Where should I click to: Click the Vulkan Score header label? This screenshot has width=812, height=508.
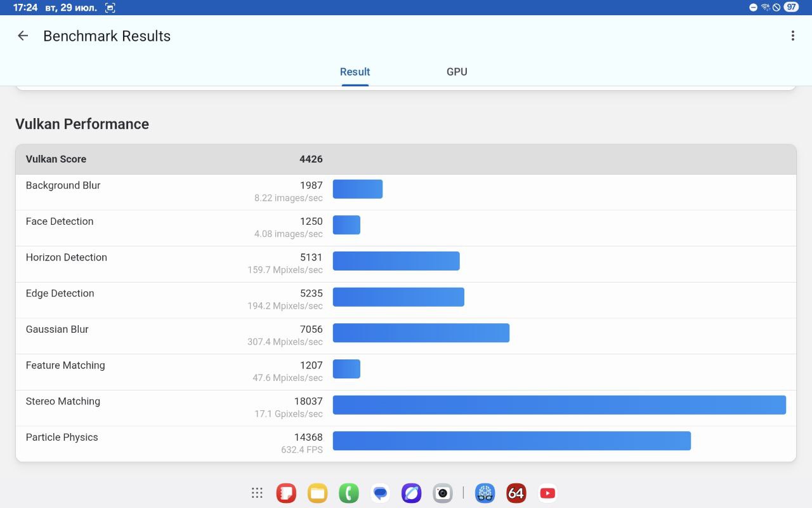56,159
